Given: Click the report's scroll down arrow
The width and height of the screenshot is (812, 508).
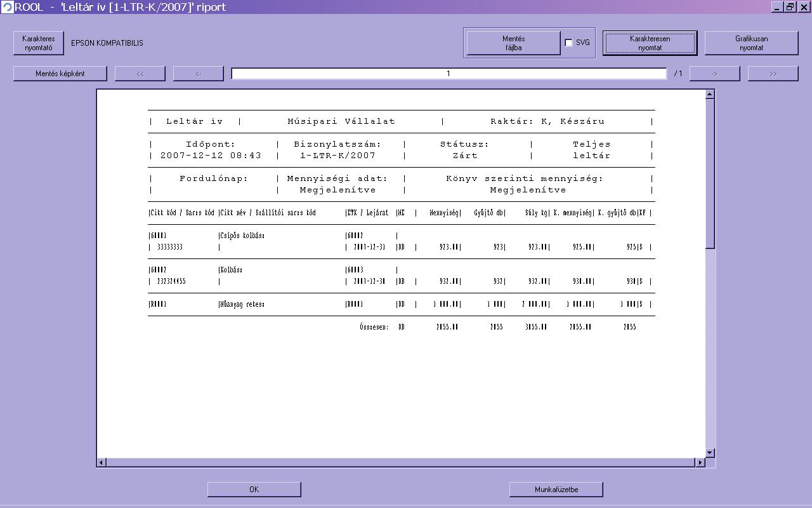Looking at the screenshot, I should click(710, 453).
